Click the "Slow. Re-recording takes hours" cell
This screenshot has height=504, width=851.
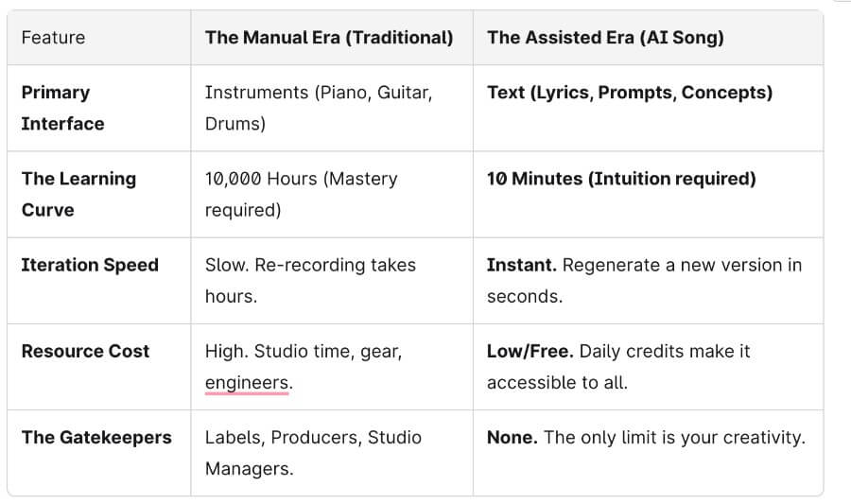coord(310,280)
